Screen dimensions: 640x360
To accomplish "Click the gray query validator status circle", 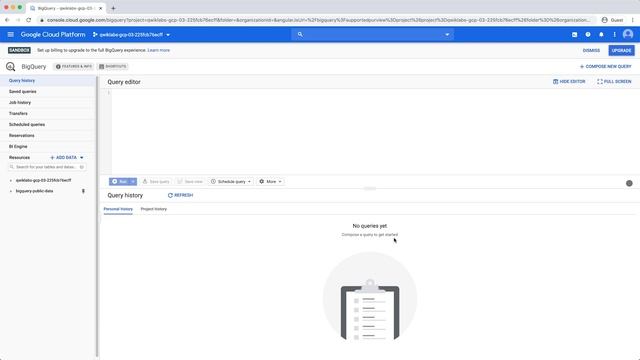I will tap(629, 183).
